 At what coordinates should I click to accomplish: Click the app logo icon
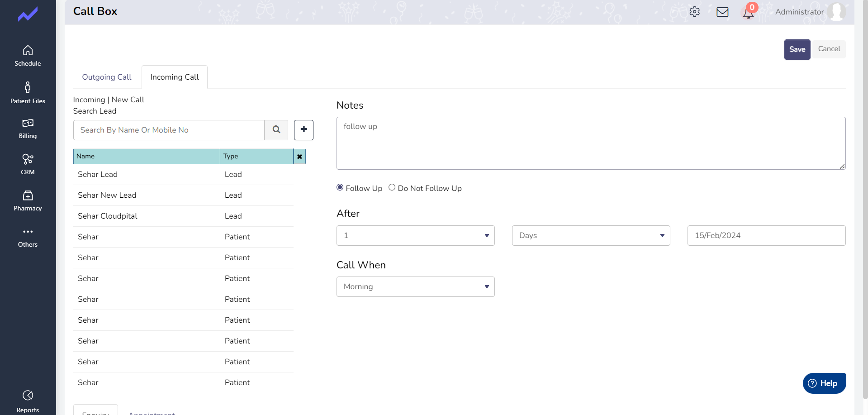[x=28, y=14]
